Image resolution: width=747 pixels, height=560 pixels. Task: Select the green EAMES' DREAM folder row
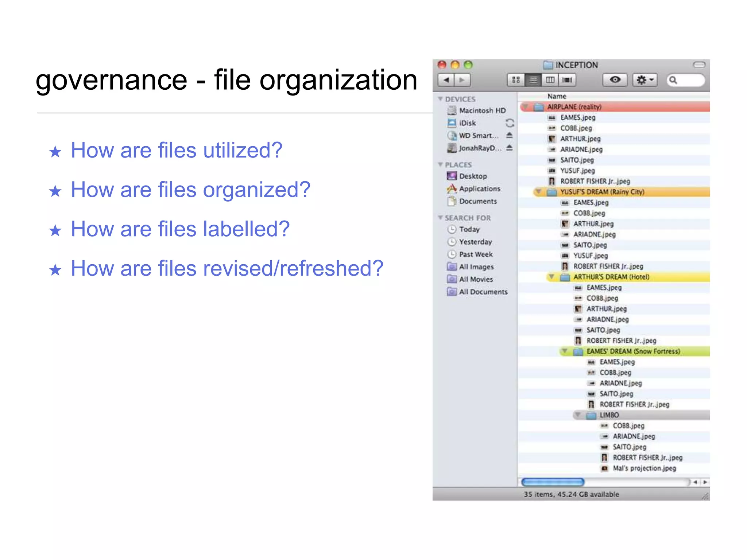pyautogui.click(x=634, y=351)
